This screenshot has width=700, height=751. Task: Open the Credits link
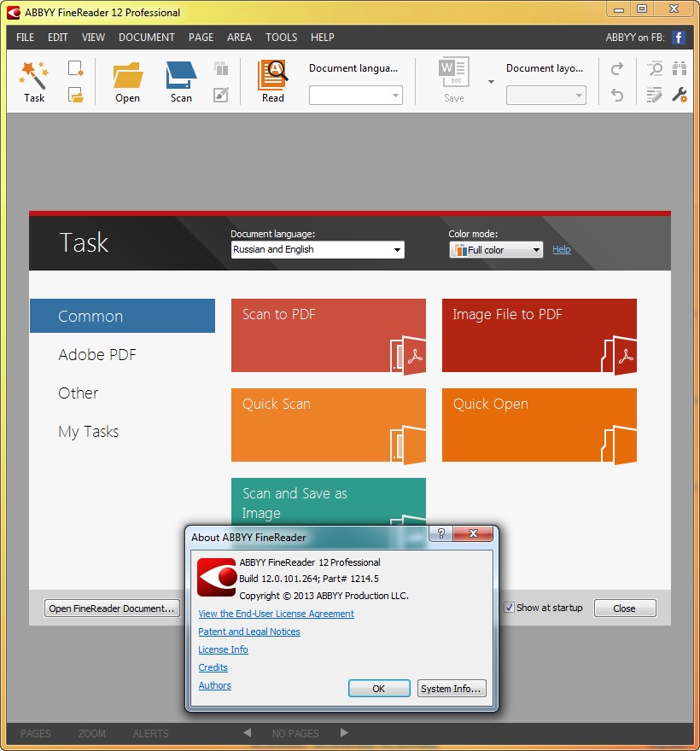[213, 667]
